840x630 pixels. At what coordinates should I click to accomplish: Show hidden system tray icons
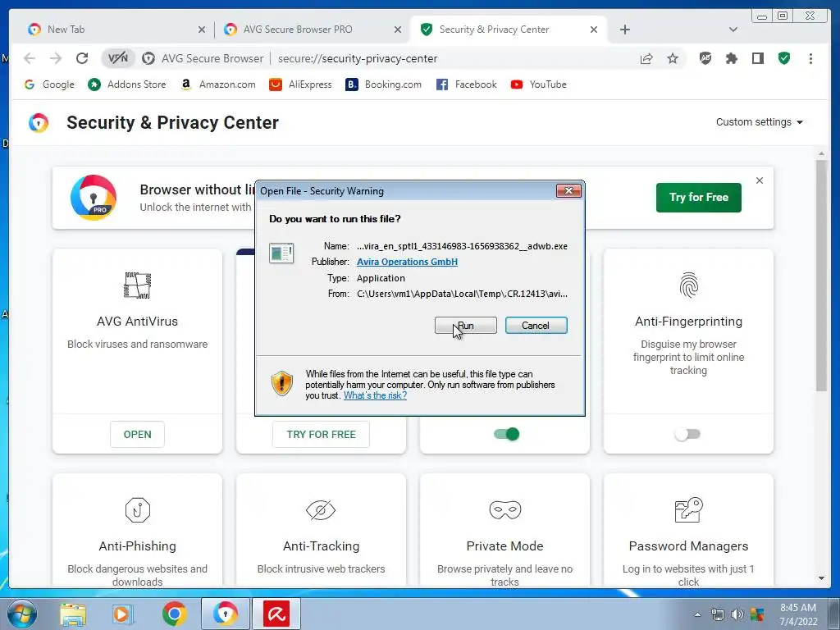tap(697, 614)
